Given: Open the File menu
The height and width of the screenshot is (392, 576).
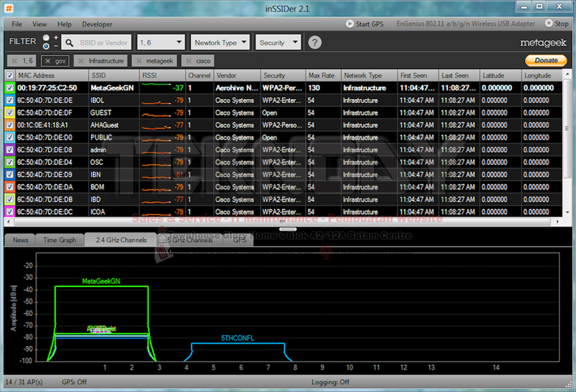Looking at the screenshot, I should (17, 24).
